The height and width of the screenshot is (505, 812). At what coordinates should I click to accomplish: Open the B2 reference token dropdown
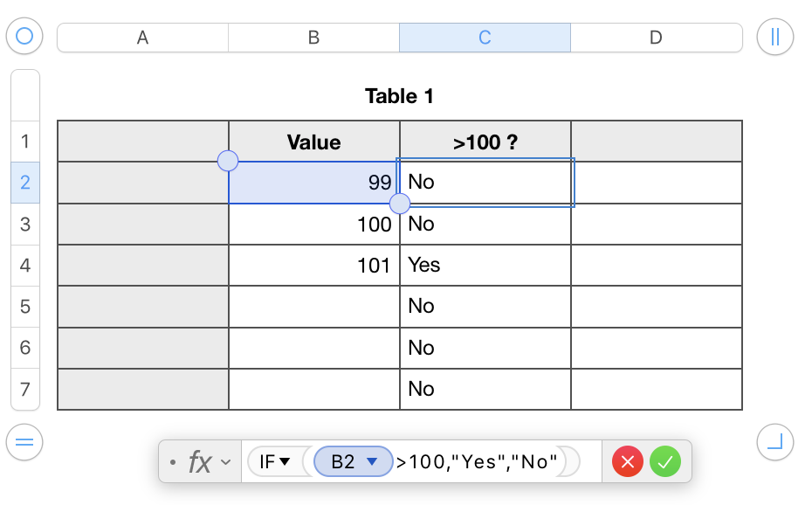[372, 462]
